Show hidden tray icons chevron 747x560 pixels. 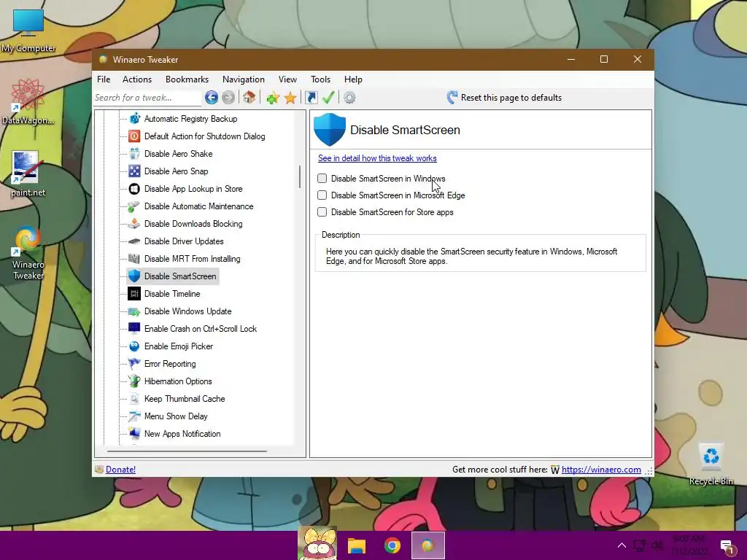pyautogui.click(x=622, y=545)
